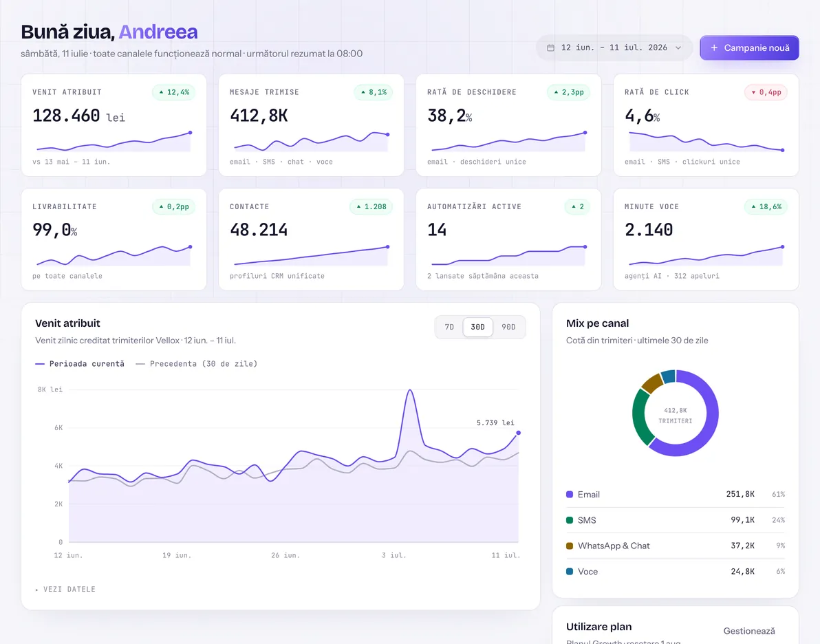Click the 1.208 badge on Contacte

[371, 206]
